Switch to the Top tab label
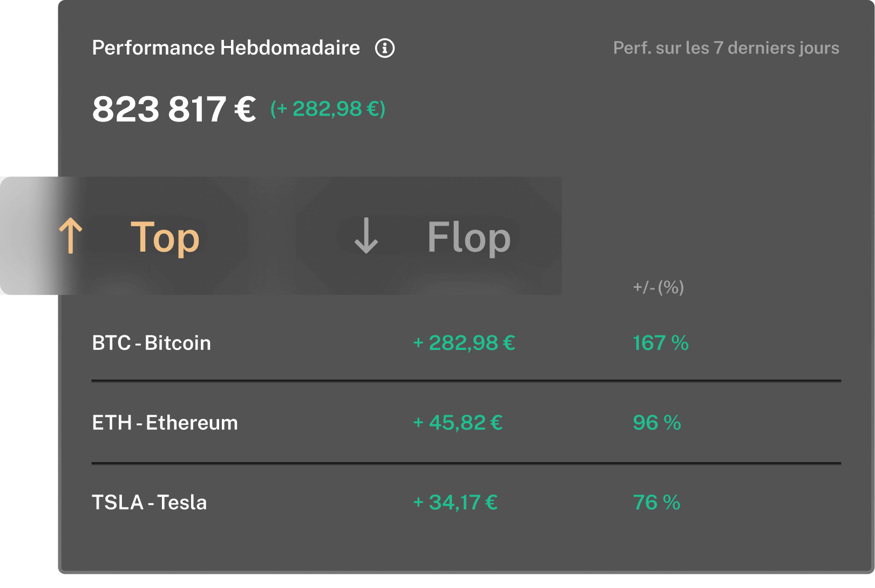This screenshot has width=875, height=588. coord(165,236)
